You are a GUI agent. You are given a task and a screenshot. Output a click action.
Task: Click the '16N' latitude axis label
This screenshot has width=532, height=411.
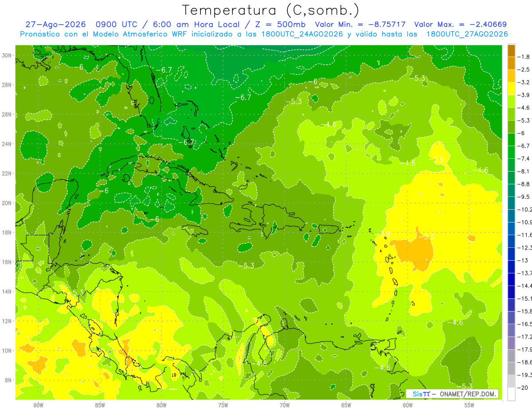pyautogui.click(x=8, y=262)
